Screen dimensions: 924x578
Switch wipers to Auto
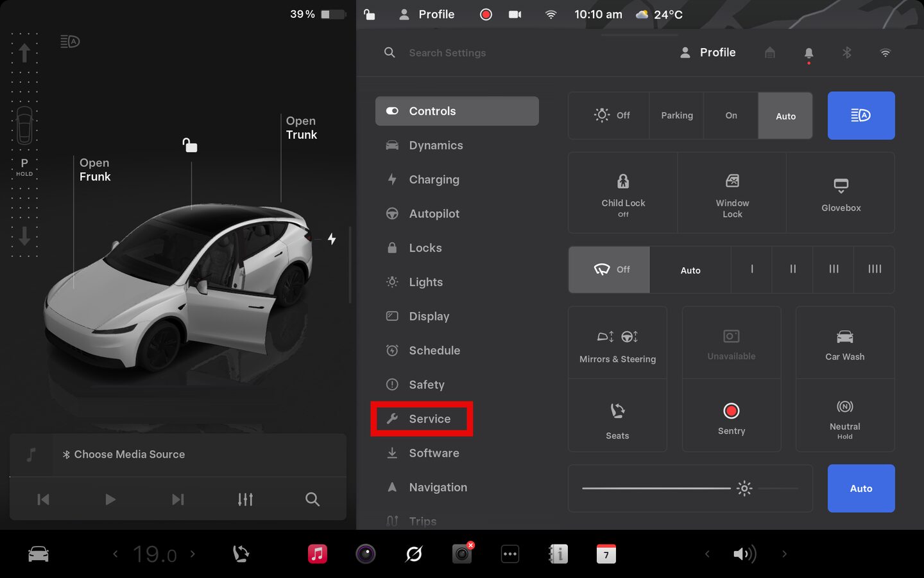point(690,270)
